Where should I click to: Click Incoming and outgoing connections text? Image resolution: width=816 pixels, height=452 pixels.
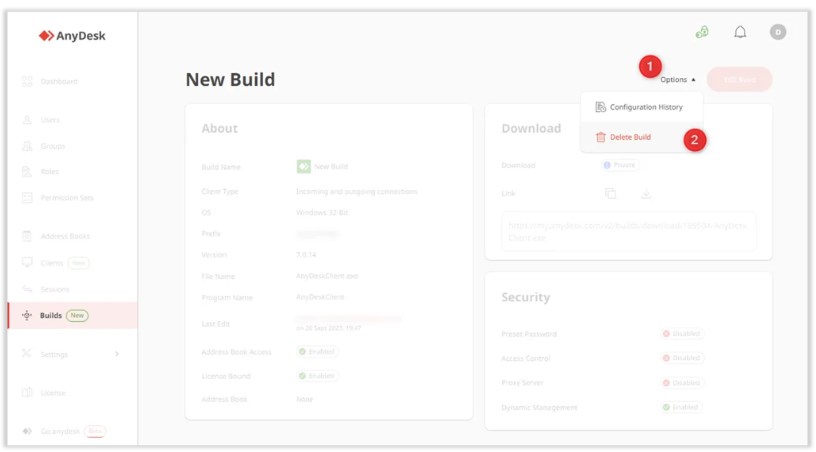(x=356, y=191)
